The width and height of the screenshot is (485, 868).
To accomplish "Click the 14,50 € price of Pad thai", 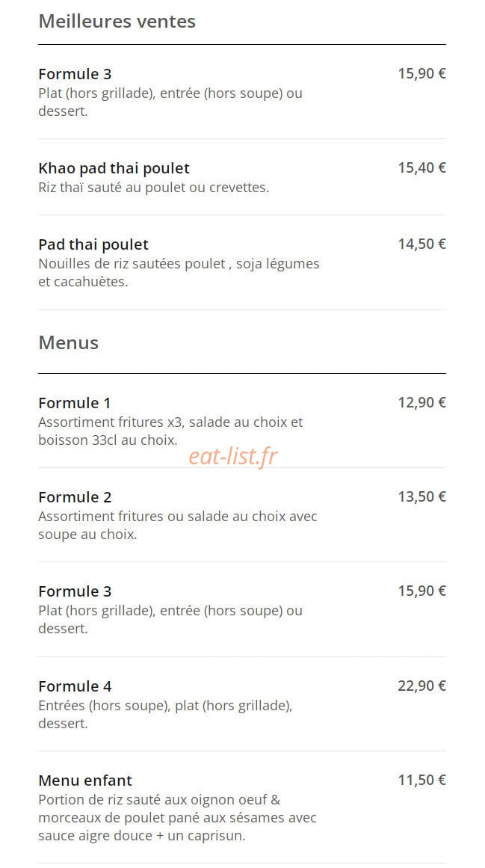I will tap(422, 244).
